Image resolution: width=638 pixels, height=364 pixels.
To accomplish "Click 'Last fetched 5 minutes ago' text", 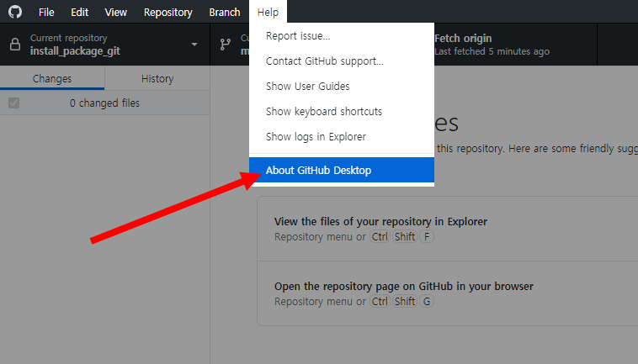I will click(x=492, y=51).
